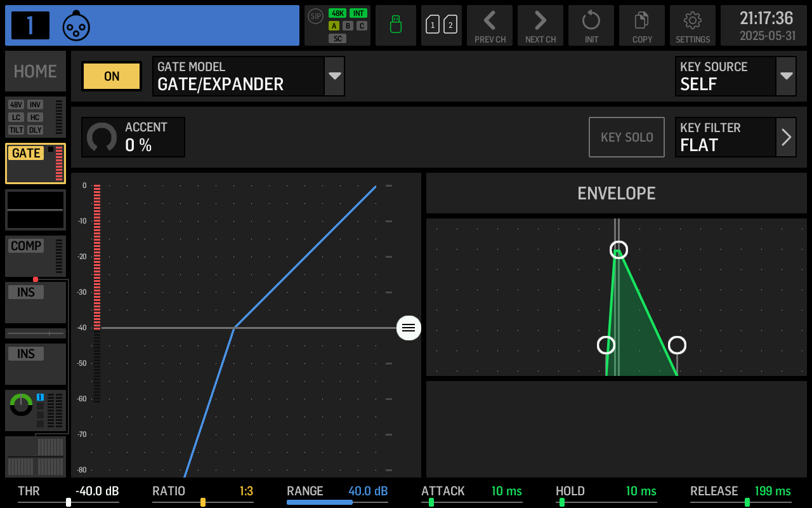812x508 pixels.
Task: Click the USB drive icon in top bar
Action: (x=395, y=25)
